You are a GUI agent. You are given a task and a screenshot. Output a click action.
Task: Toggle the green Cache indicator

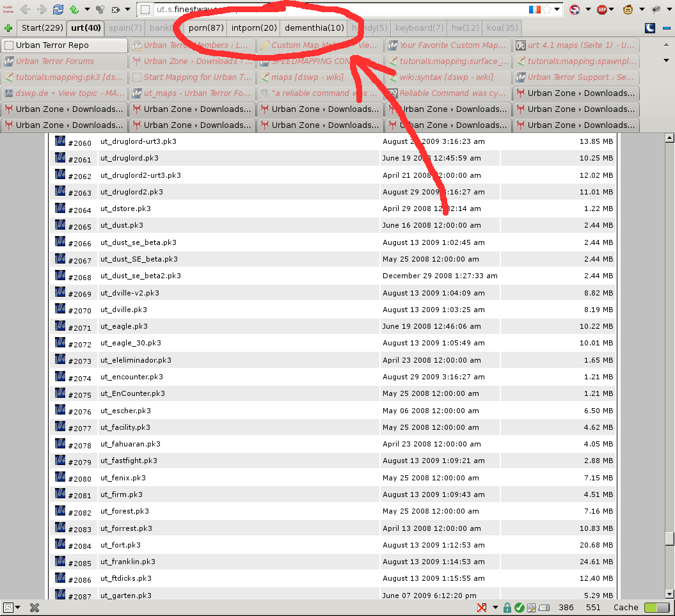pos(656,608)
